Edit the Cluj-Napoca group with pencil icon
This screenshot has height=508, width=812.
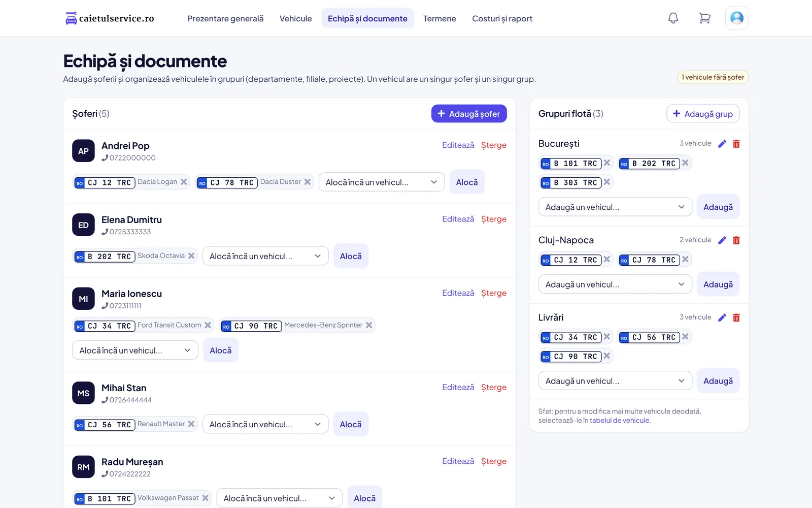pyautogui.click(x=722, y=240)
